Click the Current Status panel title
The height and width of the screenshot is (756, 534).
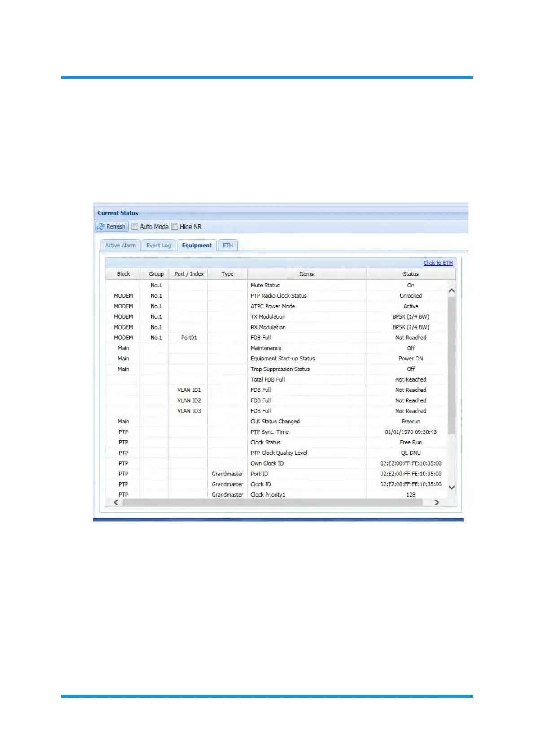point(118,213)
